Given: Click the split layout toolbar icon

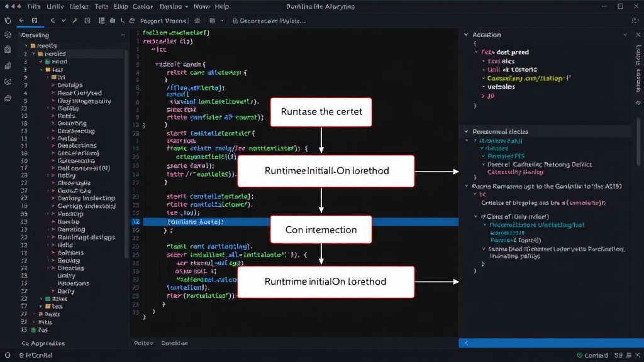Looking at the screenshot, I should click(87, 21).
